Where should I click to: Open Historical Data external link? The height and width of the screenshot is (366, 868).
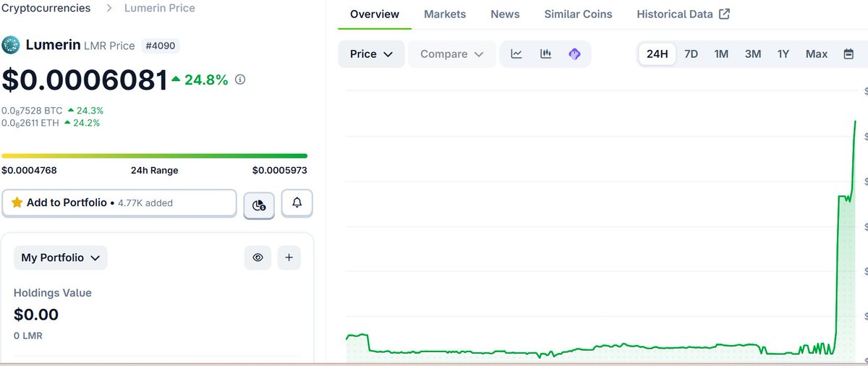tap(683, 14)
